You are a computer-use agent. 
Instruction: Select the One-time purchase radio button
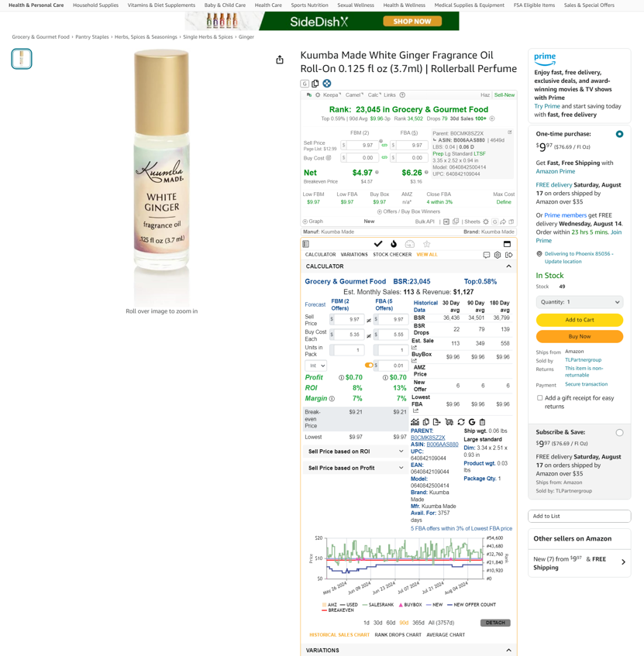click(x=620, y=134)
